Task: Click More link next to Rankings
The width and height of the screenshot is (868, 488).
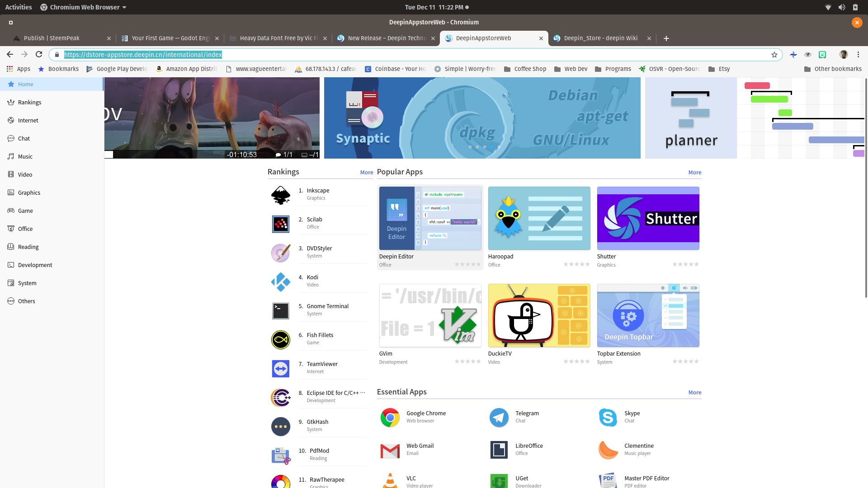Action: (366, 173)
